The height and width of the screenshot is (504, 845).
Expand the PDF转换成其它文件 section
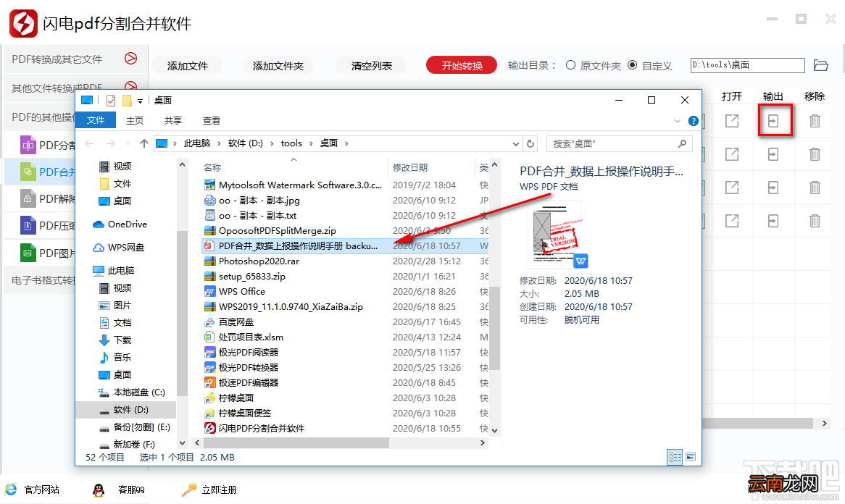(131, 58)
